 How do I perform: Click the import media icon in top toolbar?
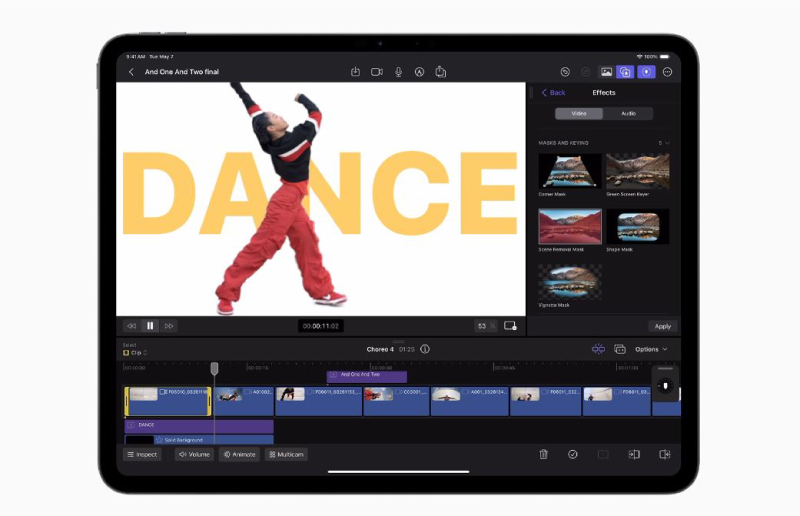pyautogui.click(x=355, y=72)
